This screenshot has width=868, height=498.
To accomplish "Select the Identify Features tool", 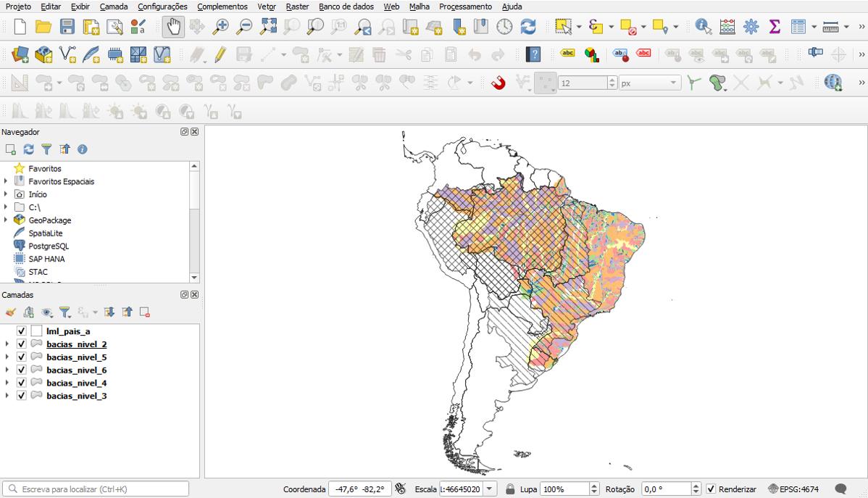I will [703, 27].
